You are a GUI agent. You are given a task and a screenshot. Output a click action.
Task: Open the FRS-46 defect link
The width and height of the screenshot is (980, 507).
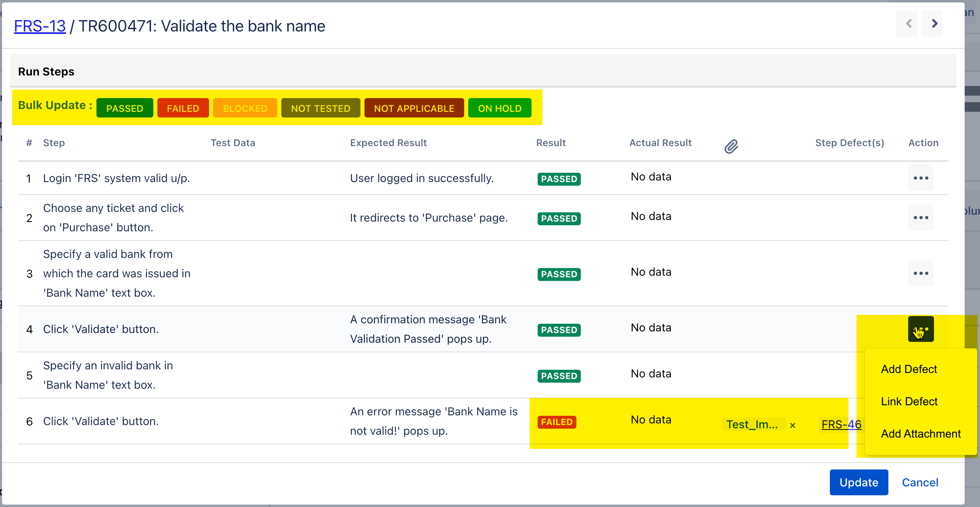841,424
